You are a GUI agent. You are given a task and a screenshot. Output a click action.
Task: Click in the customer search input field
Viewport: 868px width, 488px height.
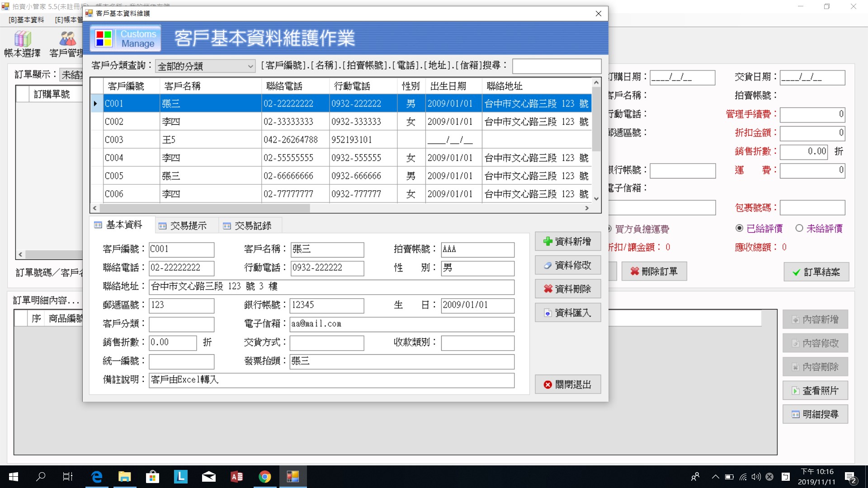[x=557, y=66]
